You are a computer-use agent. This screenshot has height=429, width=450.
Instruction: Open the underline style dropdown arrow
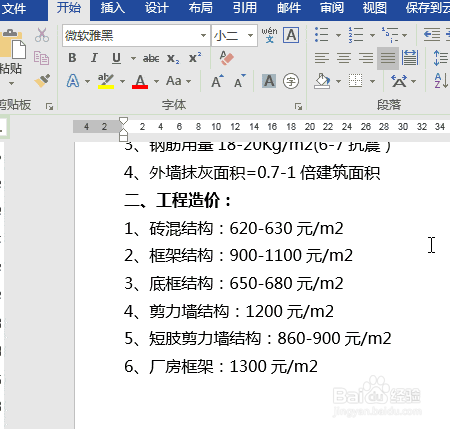pyautogui.click(x=133, y=58)
